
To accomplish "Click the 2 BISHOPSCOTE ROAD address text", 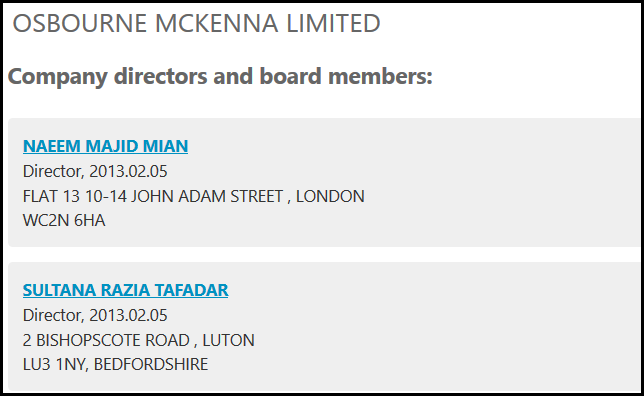I will coord(106,340).
